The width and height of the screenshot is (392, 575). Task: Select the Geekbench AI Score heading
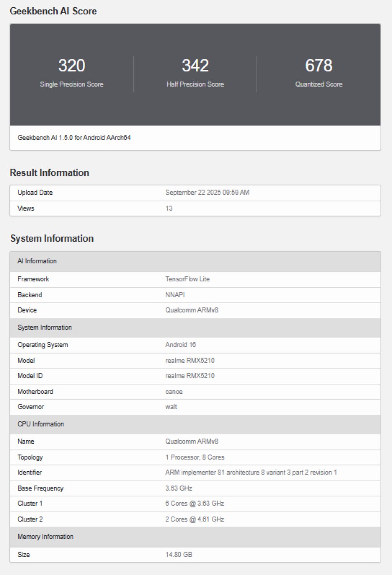click(53, 11)
